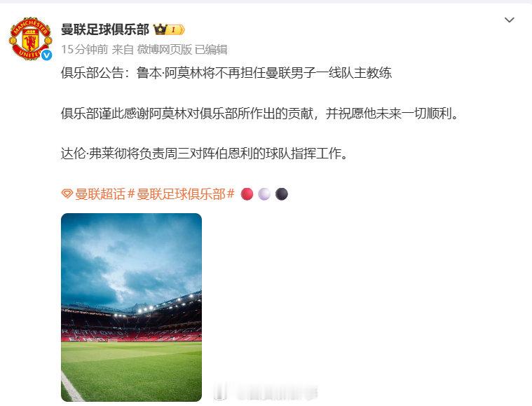Click diamond super topic icon
532x406 pixels.
[x=67, y=194]
